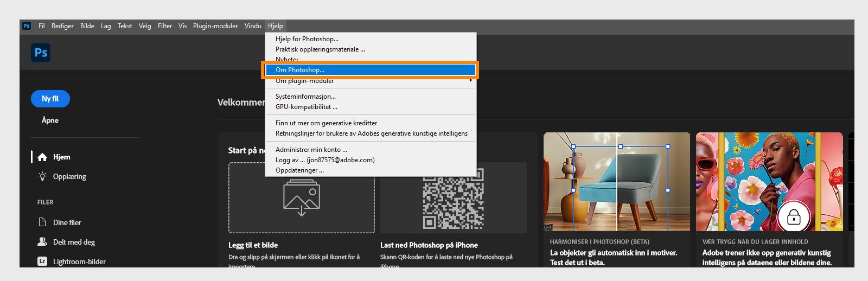Click the Dine filer document icon
Image resolution: width=868 pixels, height=281 pixels.
click(42, 222)
